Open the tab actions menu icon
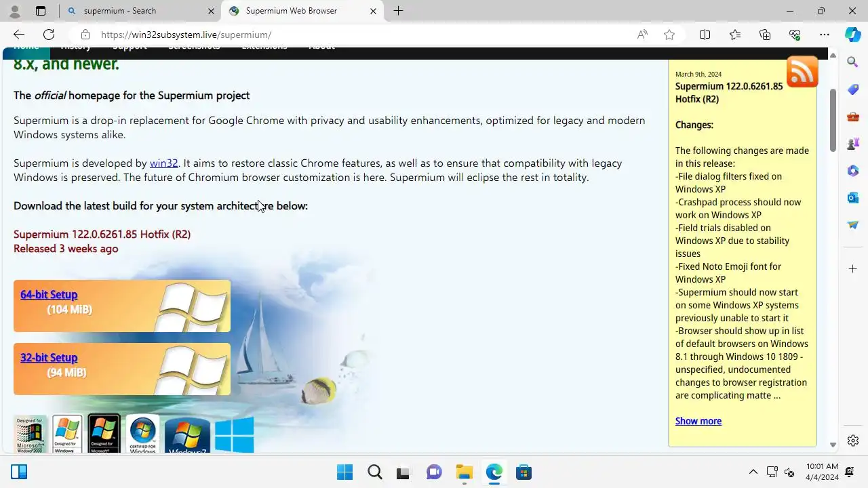 pos(41,11)
